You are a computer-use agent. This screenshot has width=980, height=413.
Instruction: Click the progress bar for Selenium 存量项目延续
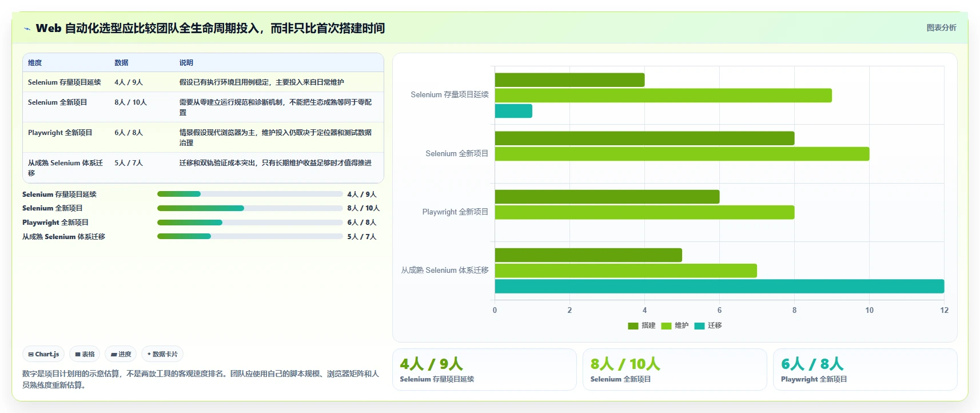click(x=250, y=194)
